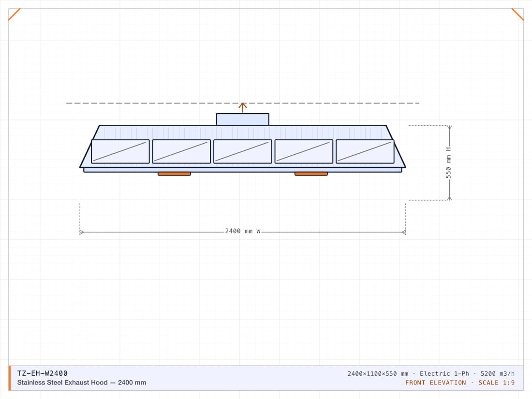Screen dimensions: 532x399
Task: Select the model code TZ-EH-W2400
Action: [43, 373]
